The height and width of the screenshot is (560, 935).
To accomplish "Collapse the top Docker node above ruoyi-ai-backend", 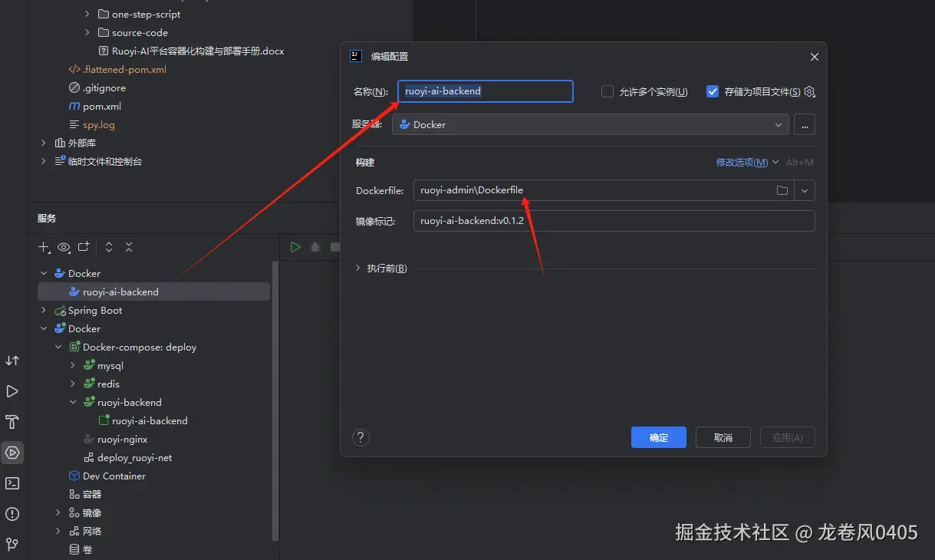I will point(44,273).
